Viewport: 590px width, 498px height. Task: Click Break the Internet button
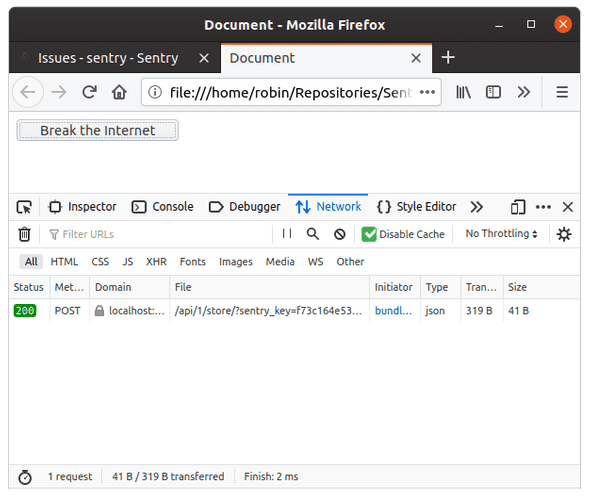tap(97, 130)
